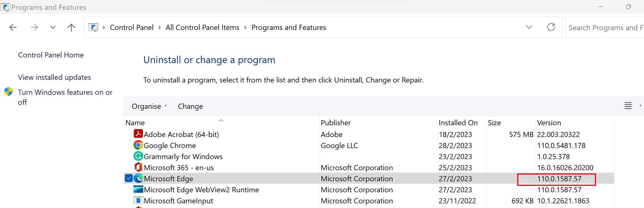Viewport: 644px width, 208px height.
Task: Click the Programs and Features title icon
Action: 5,7
